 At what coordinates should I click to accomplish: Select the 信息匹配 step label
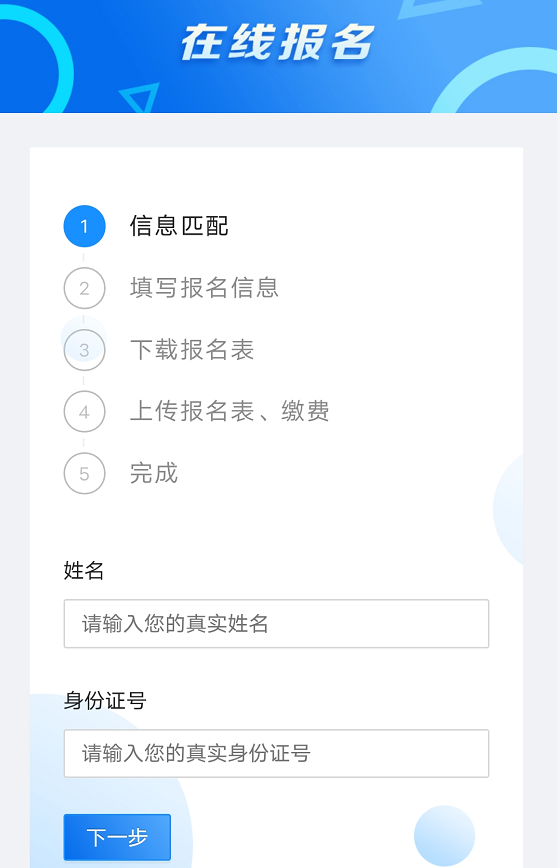pos(179,226)
